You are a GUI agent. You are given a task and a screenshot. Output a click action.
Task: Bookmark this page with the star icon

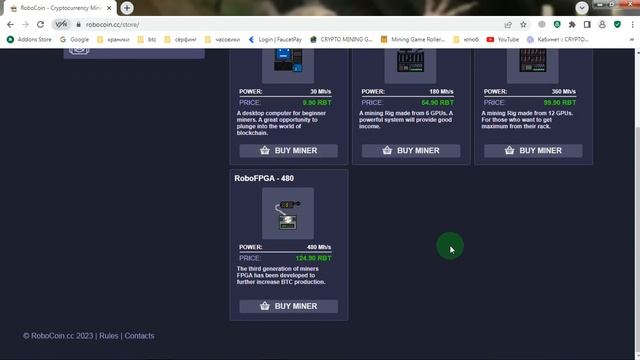click(523, 24)
